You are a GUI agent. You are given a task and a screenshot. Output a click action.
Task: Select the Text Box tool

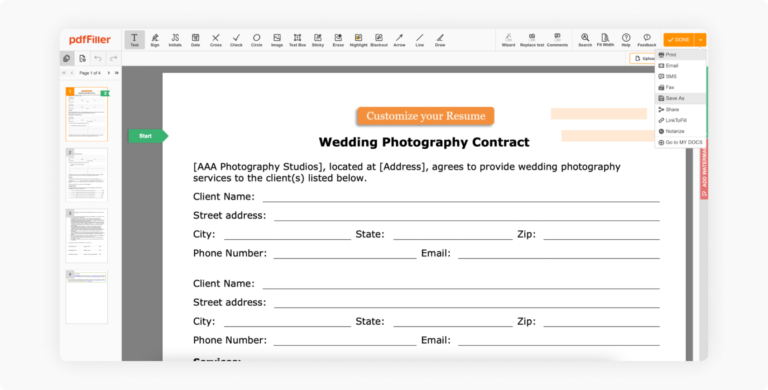tap(297, 40)
